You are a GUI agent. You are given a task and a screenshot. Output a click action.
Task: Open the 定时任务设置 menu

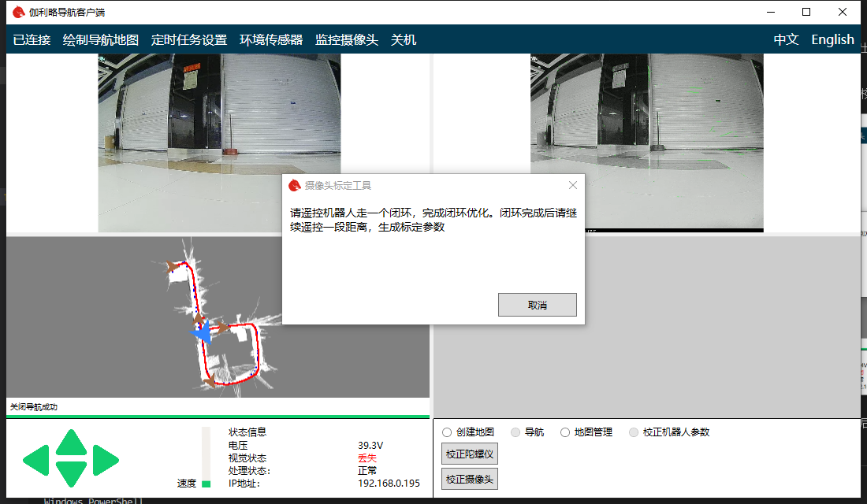coord(189,40)
